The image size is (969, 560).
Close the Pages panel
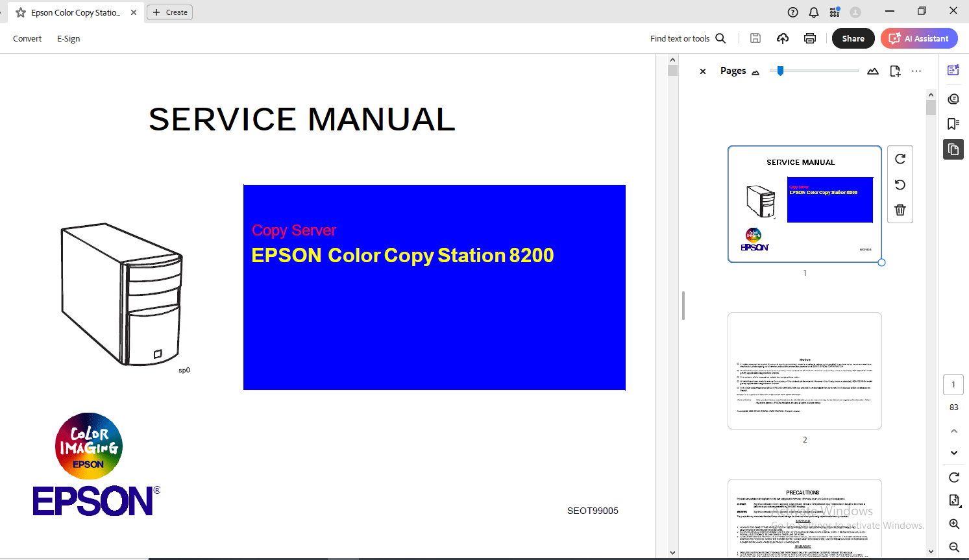point(703,71)
